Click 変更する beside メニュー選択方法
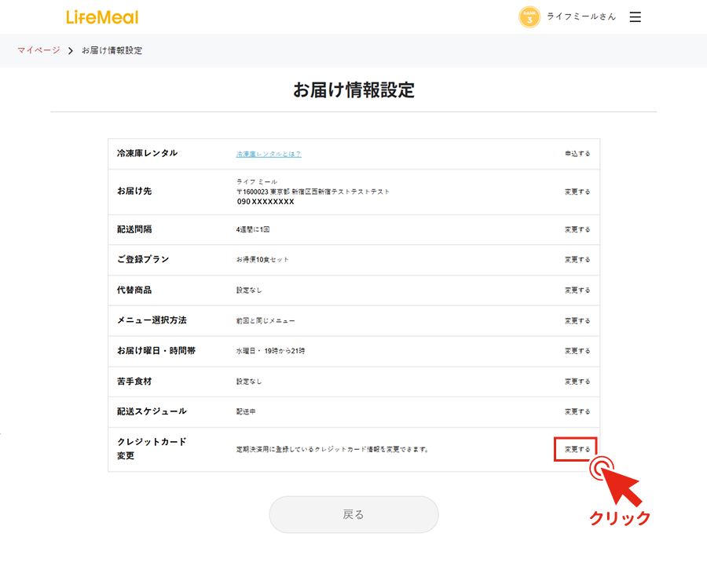The image size is (707, 588). point(577,320)
